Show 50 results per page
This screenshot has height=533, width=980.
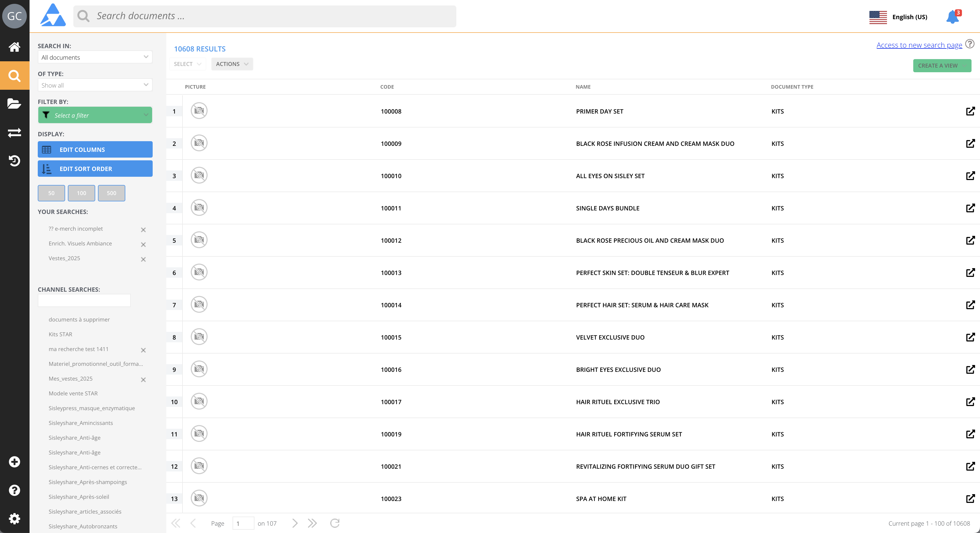[x=51, y=193]
